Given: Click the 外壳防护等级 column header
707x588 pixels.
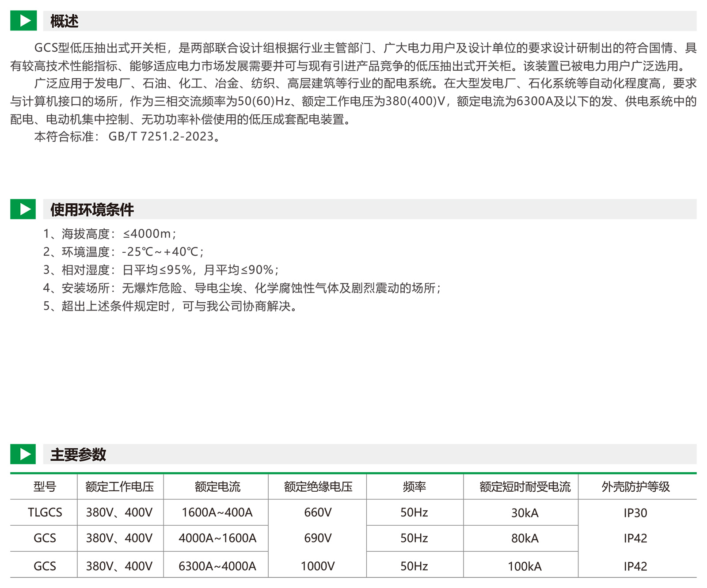Looking at the screenshot, I should pyautogui.click(x=635, y=487).
